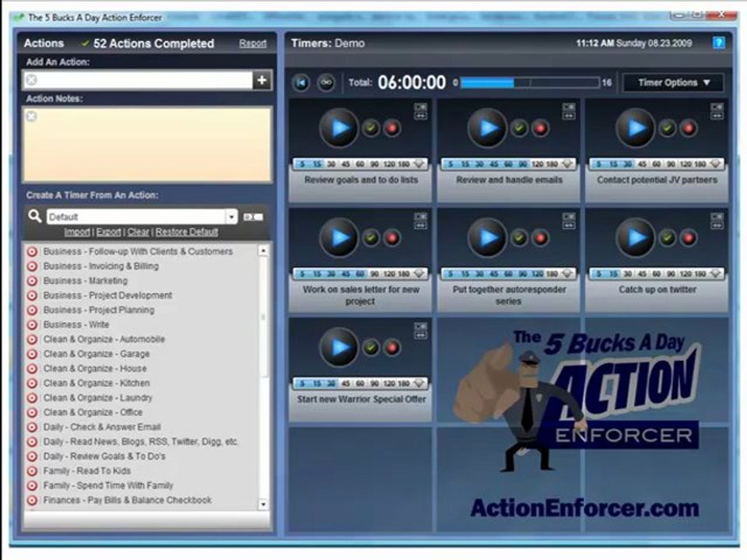747x560 pixels.
Task: Expand duration dropdown on Put together autoresponder series
Action: coord(567,273)
